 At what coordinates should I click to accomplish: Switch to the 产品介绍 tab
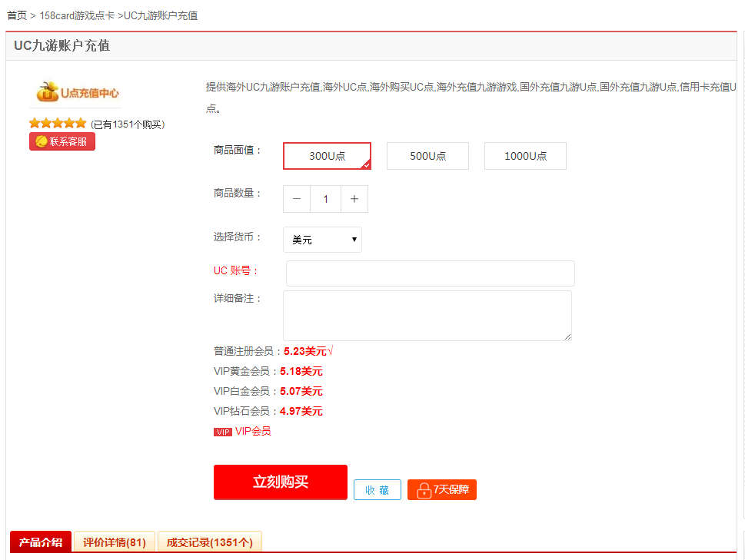41,542
